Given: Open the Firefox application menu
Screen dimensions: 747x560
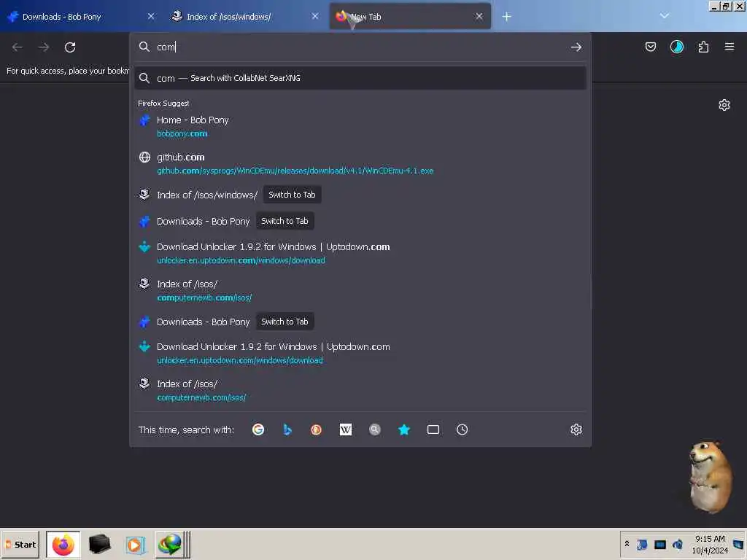Looking at the screenshot, I should pos(729,47).
